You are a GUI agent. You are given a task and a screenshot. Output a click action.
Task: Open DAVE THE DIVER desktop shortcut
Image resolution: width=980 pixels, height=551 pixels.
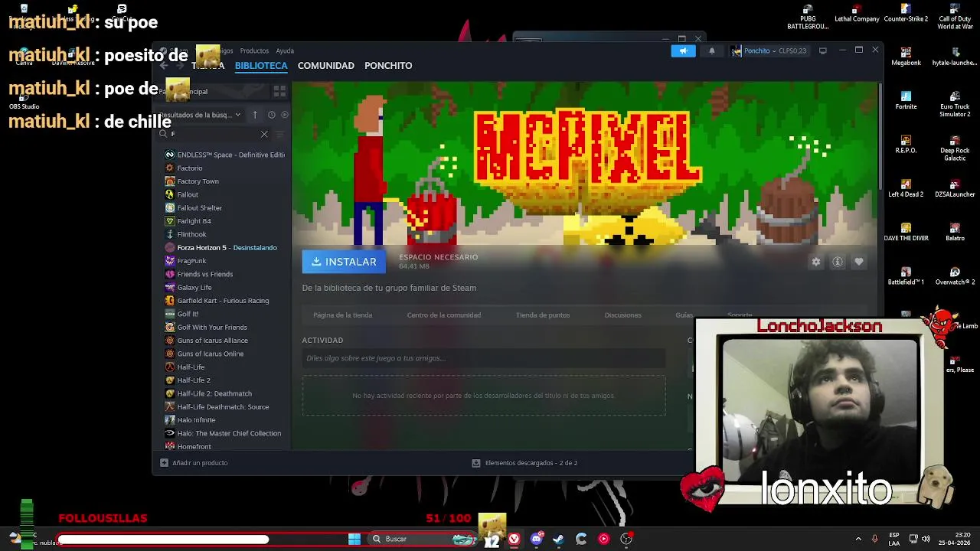906,233
